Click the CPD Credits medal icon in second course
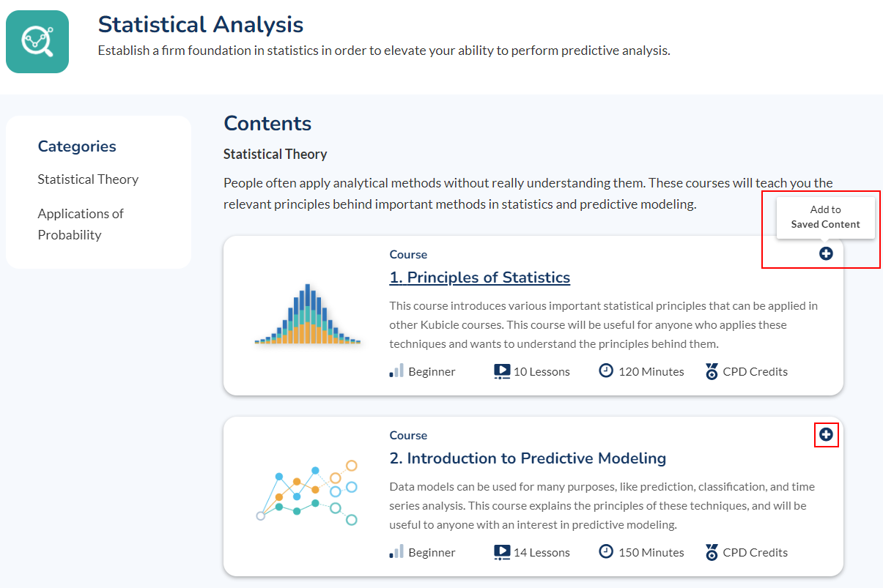 pyautogui.click(x=712, y=552)
